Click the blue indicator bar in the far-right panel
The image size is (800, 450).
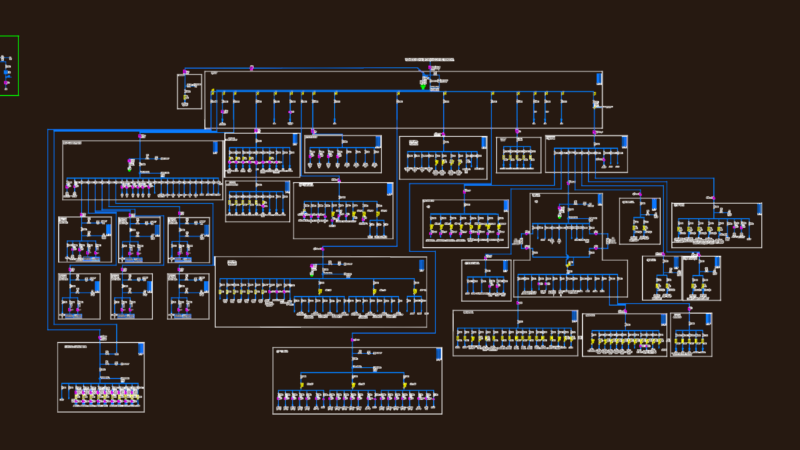[759, 209]
